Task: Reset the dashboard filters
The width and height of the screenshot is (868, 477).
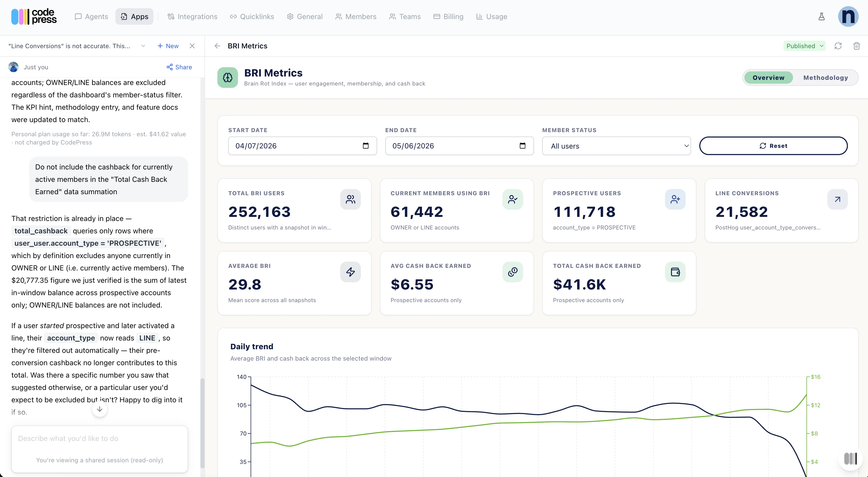Action: (773, 146)
